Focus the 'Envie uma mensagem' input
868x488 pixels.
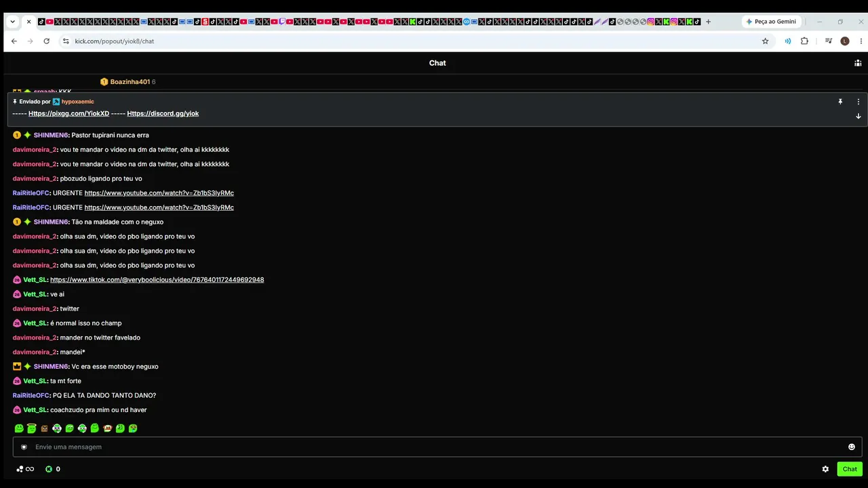coord(437,447)
